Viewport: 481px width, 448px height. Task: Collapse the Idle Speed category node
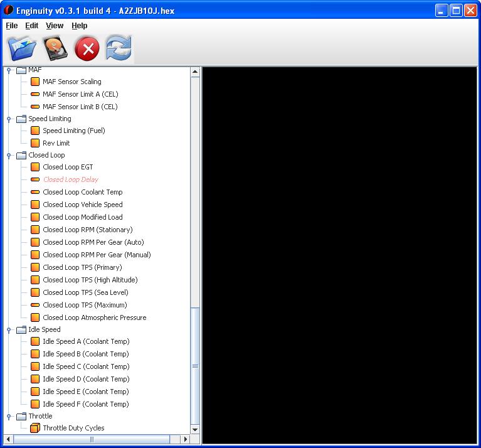(9, 330)
